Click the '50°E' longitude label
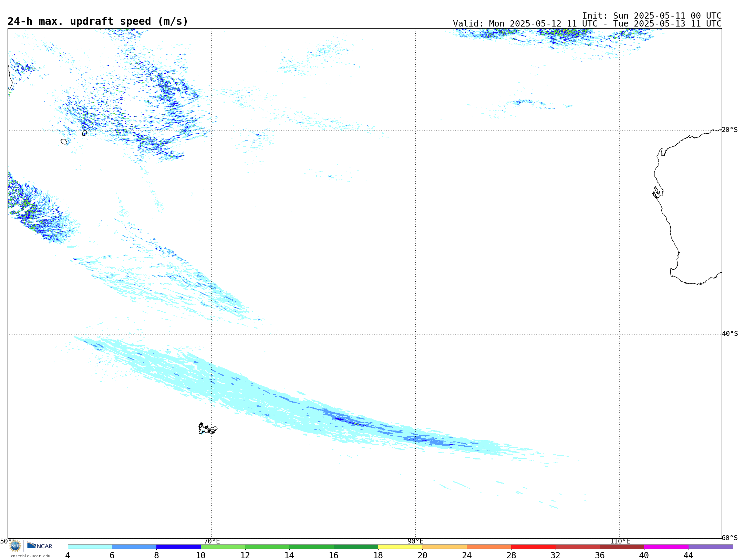This screenshot has width=744, height=560. [8, 541]
